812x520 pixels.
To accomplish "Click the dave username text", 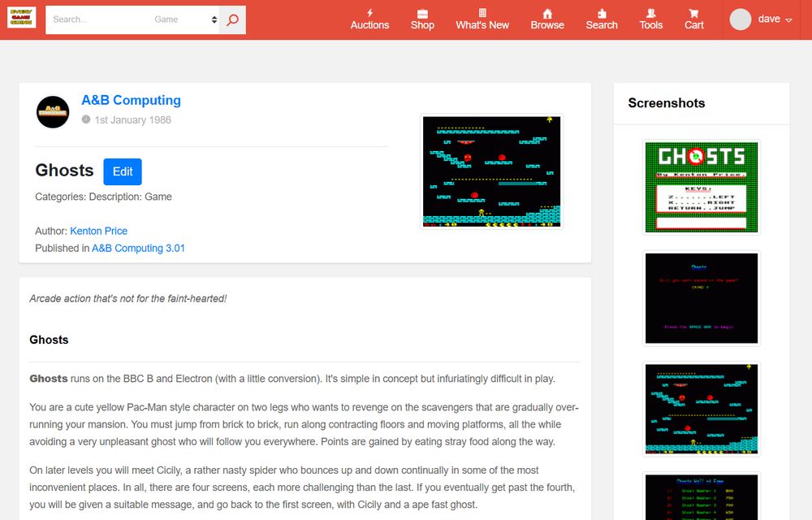I will point(769,19).
